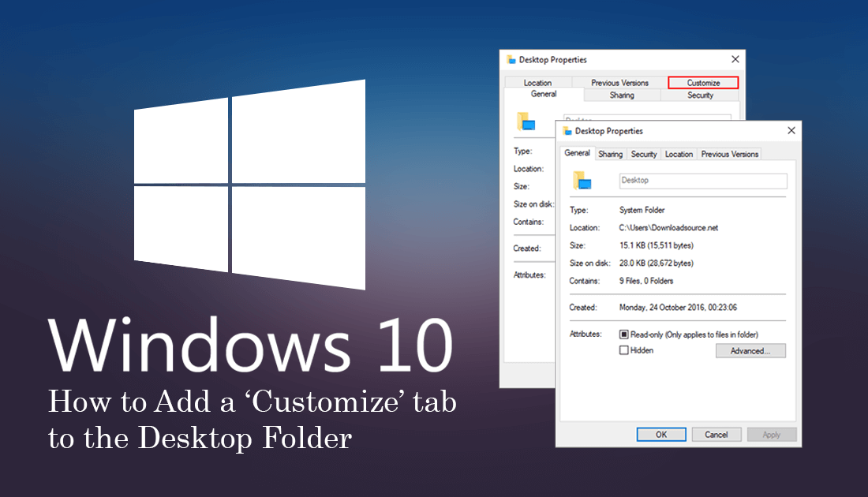Viewport: 868px width, 497px height.
Task: Click the title bar folder icon of the front window
Action: [x=567, y=131]
